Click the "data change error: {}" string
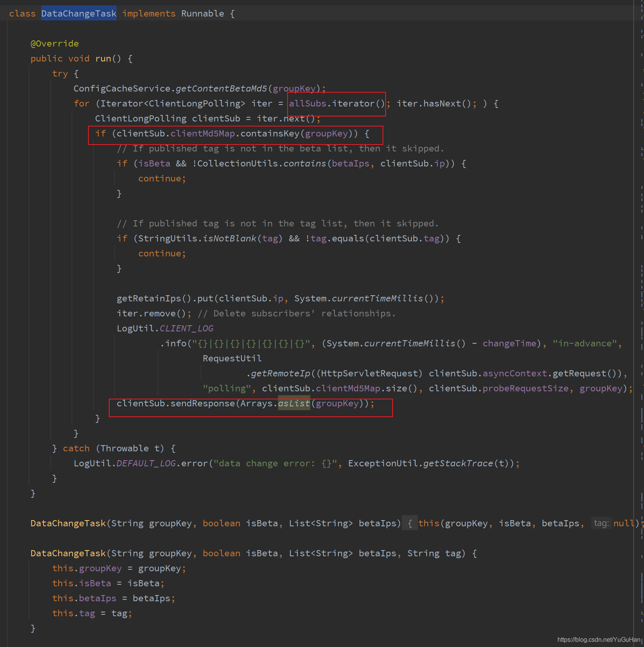The width and height of the screenshot is (644, 647). coord(275,463)
